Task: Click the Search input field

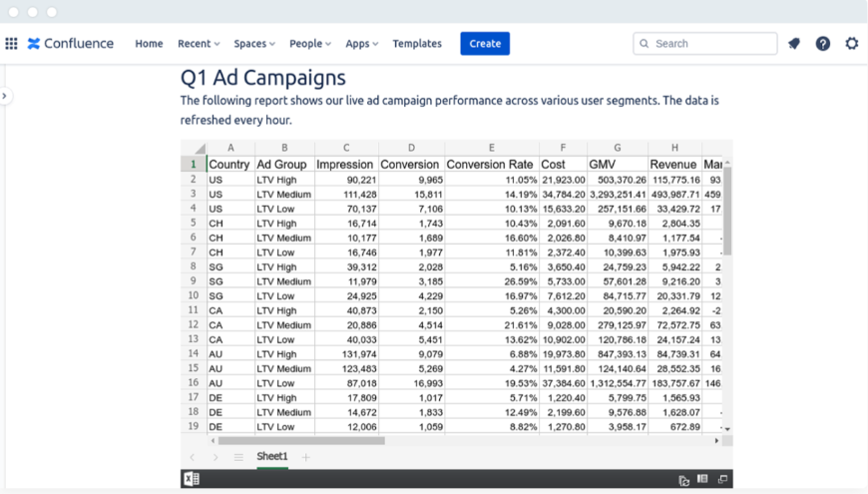Action: (x=712, y=44)
